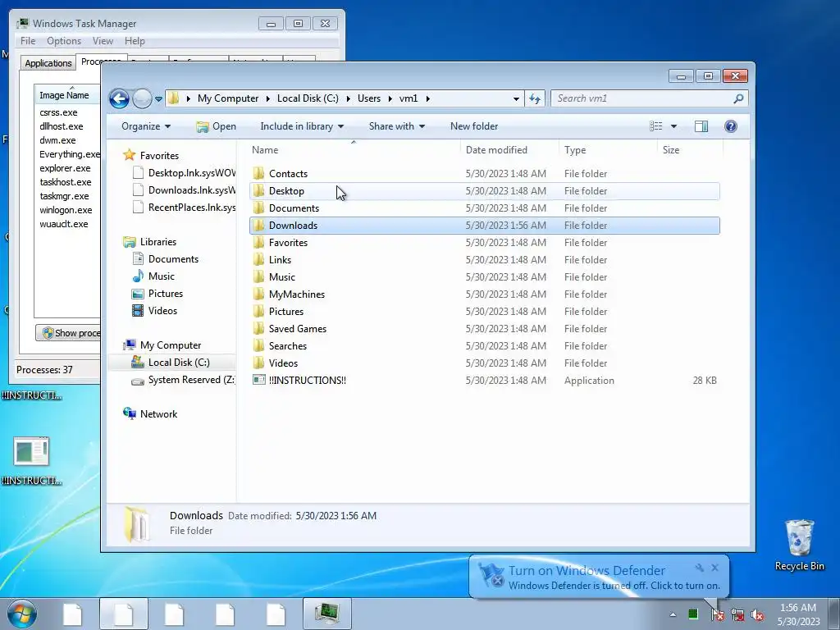Open Task Manager File menu
Image resolution: width=840 pixels, height=630 pixels.
(x=28, y=41)
